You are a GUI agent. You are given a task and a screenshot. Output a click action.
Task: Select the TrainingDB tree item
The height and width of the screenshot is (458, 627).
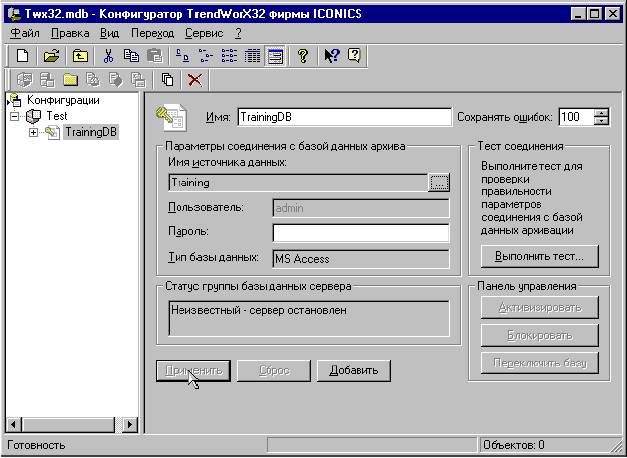click(x=91, y=132)
